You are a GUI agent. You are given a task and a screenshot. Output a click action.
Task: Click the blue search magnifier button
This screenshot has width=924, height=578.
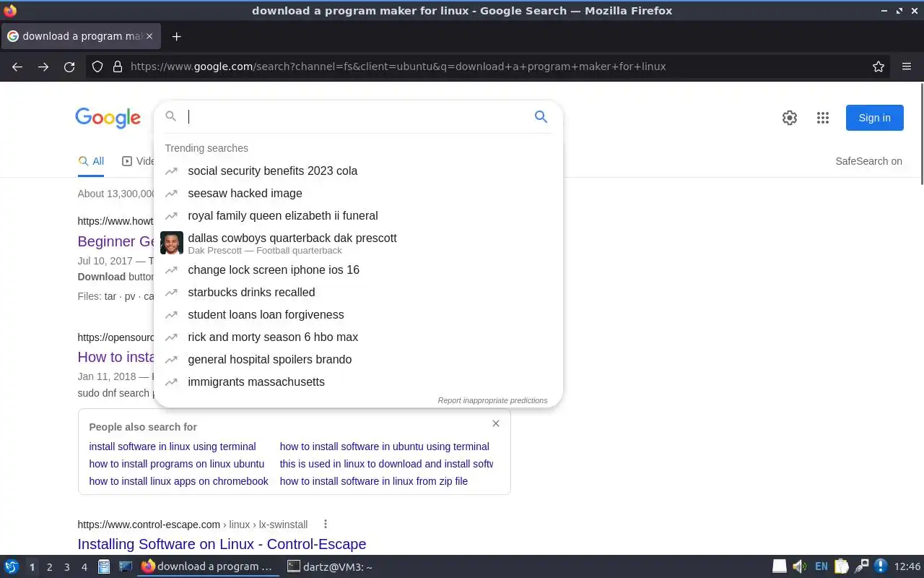coord(541,116)
